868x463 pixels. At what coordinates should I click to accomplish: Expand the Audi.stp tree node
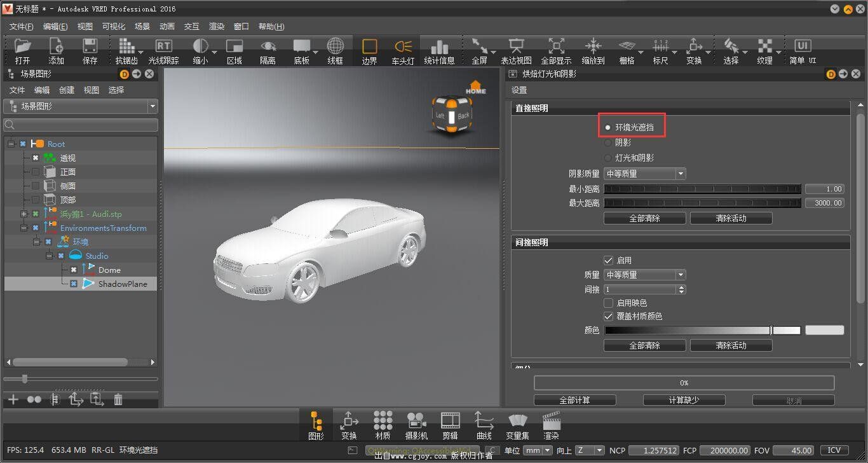point(24,214)
